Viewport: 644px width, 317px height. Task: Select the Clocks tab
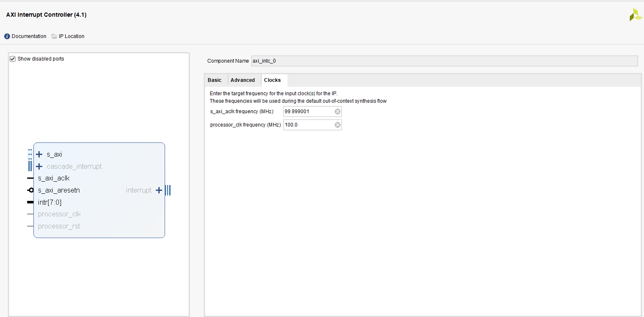272,80
